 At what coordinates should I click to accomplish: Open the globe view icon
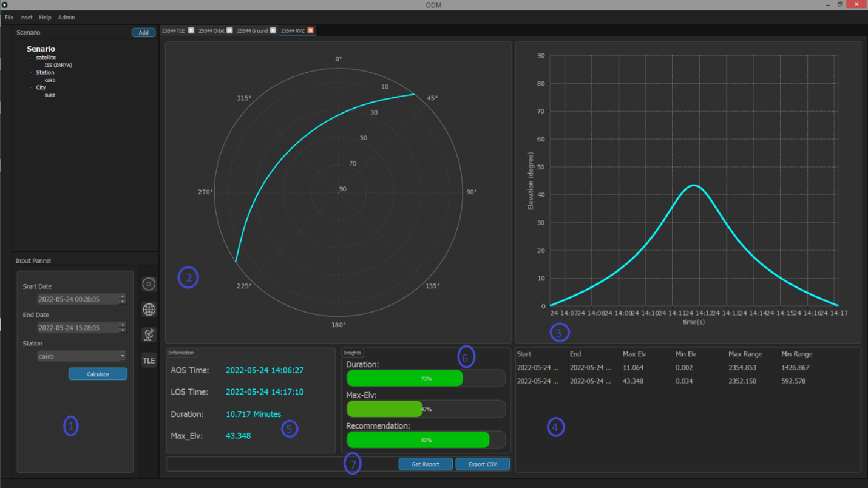pos(149,310)
